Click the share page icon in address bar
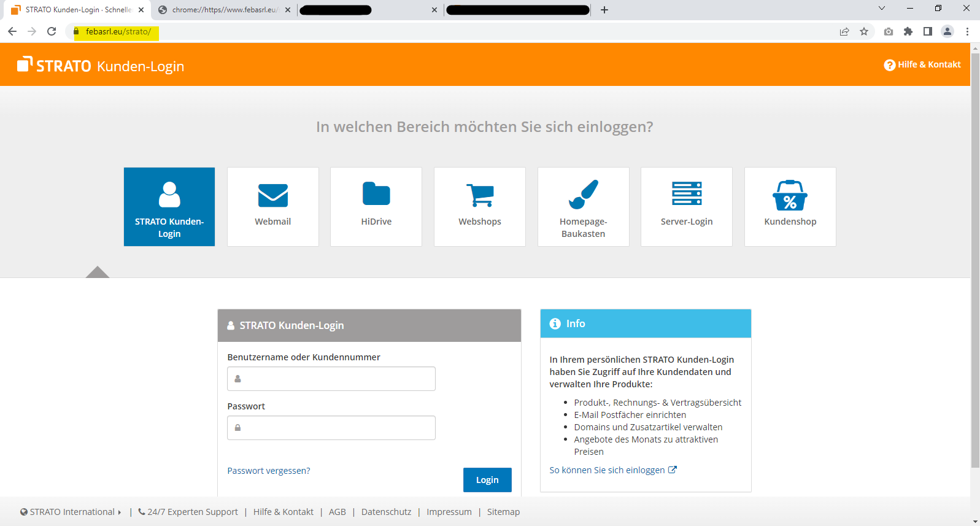 [844, 31]
